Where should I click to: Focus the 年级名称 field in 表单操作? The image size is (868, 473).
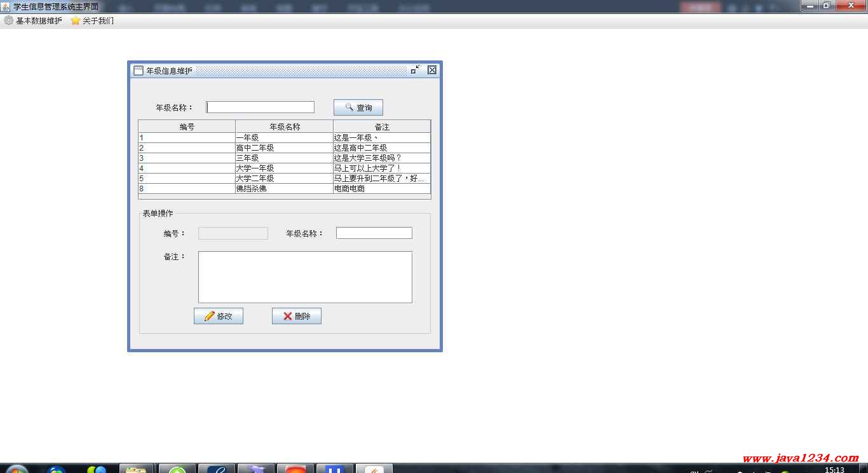pyautogui.click(x=374, y=233)
